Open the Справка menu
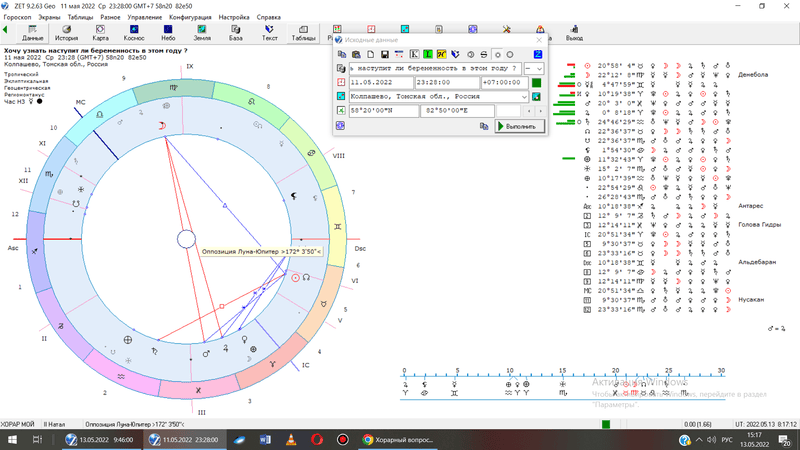 point(268,18)
